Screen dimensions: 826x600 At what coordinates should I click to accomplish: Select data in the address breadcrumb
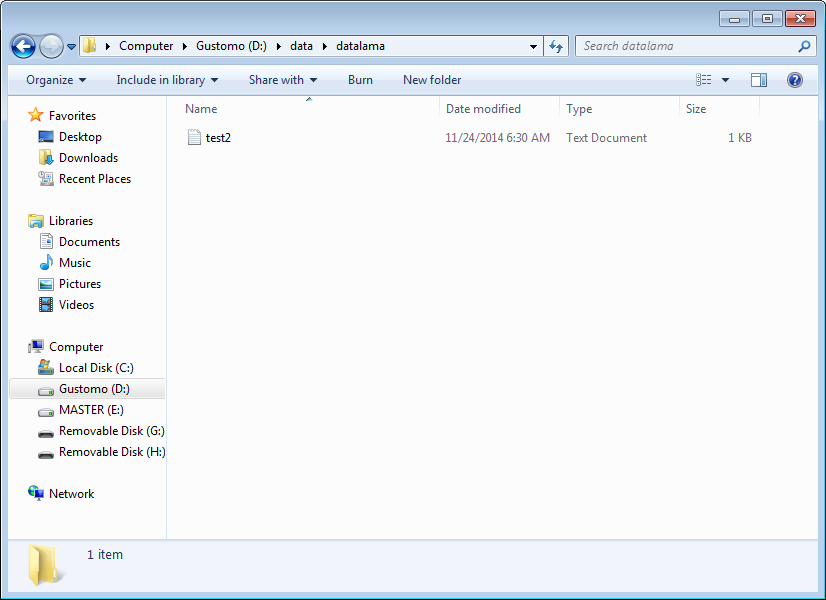[301, 46]
